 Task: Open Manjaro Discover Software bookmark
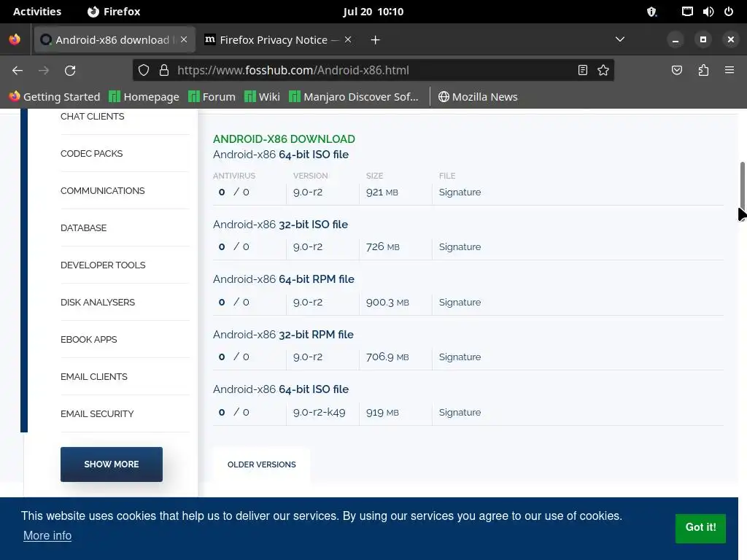coord(354,97)
